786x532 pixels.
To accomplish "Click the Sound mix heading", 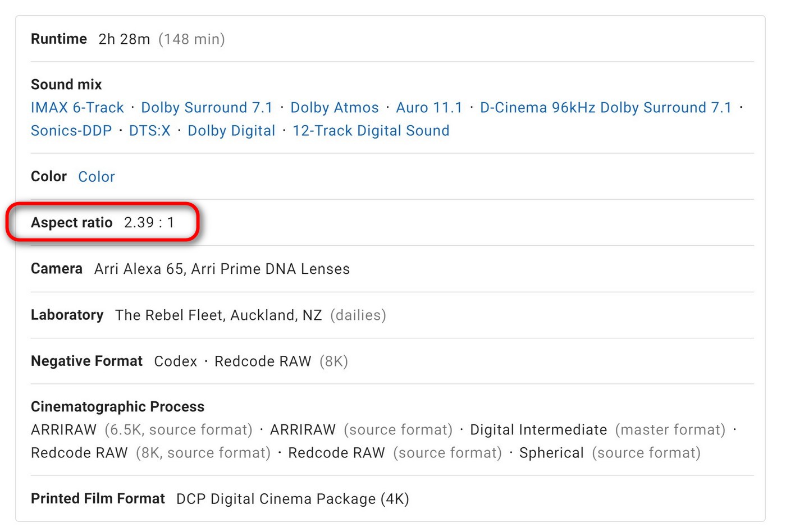I will (x=66, y=85).
